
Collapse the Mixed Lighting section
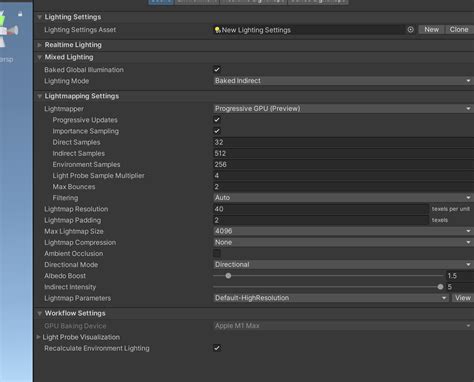click(40, 57)
